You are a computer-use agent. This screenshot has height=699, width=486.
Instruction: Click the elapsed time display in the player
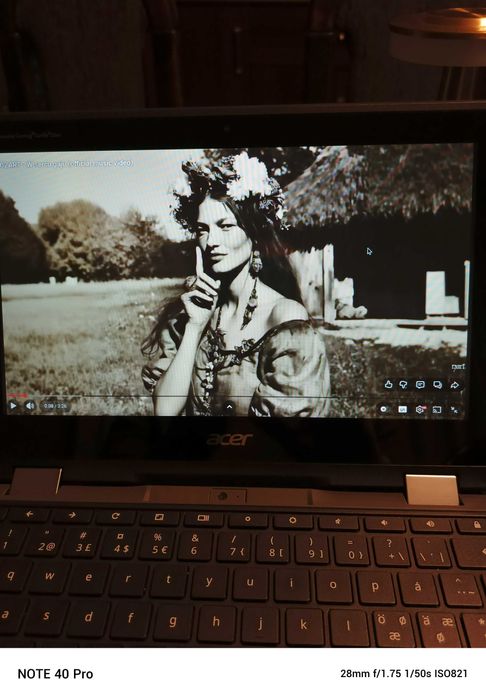click(55, 406)
